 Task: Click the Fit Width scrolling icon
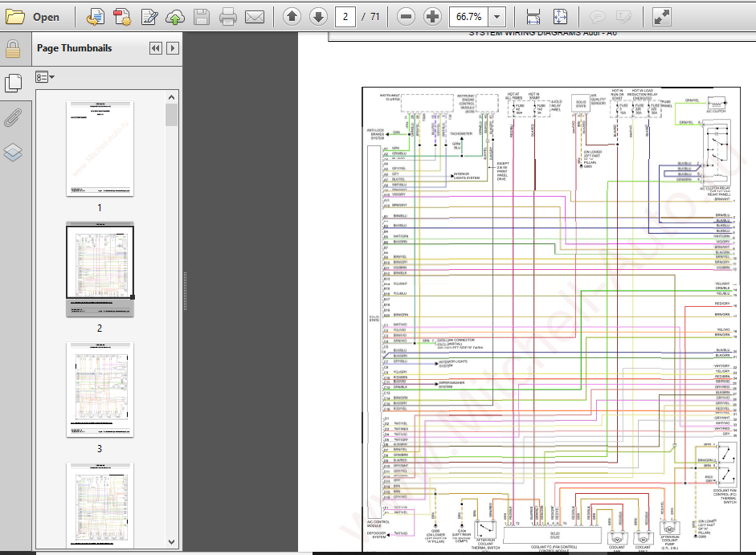tap(533, 17)
